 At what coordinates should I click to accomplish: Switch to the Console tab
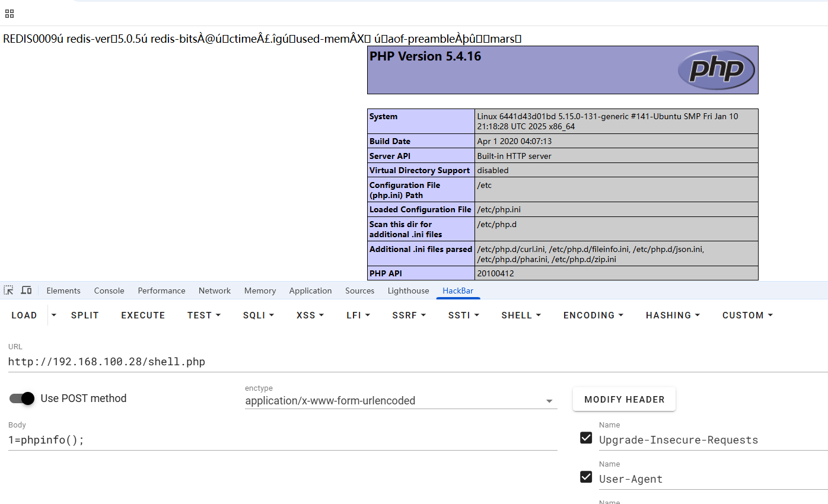[x=109, y=291]
